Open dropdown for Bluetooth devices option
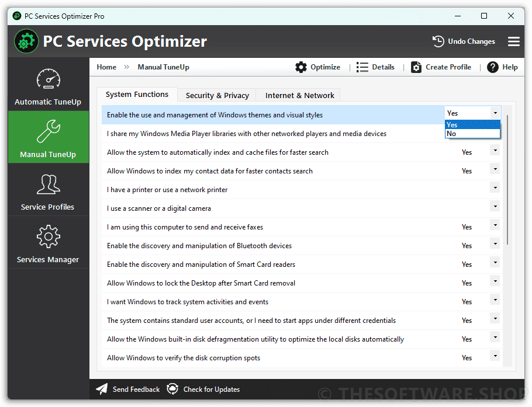The height and width of the screenshot is (407, 532). [x=495, y=243]
